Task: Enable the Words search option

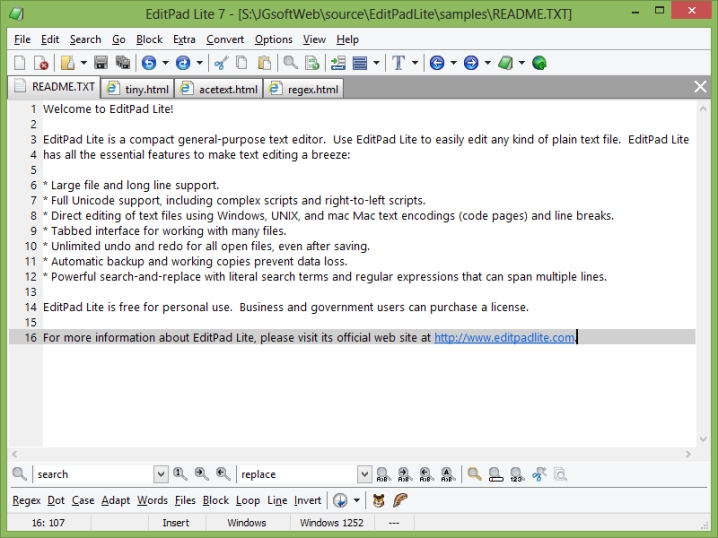Action: click(152, 500)
